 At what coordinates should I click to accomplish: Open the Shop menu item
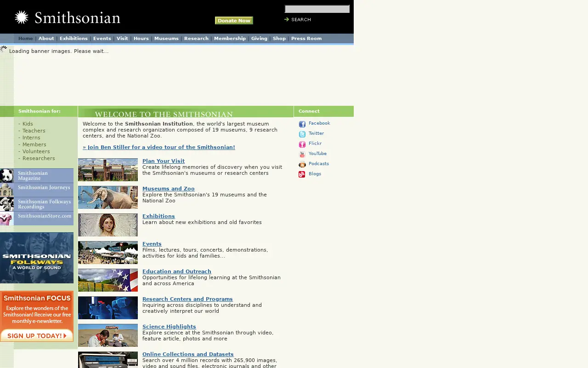[279, 39]
